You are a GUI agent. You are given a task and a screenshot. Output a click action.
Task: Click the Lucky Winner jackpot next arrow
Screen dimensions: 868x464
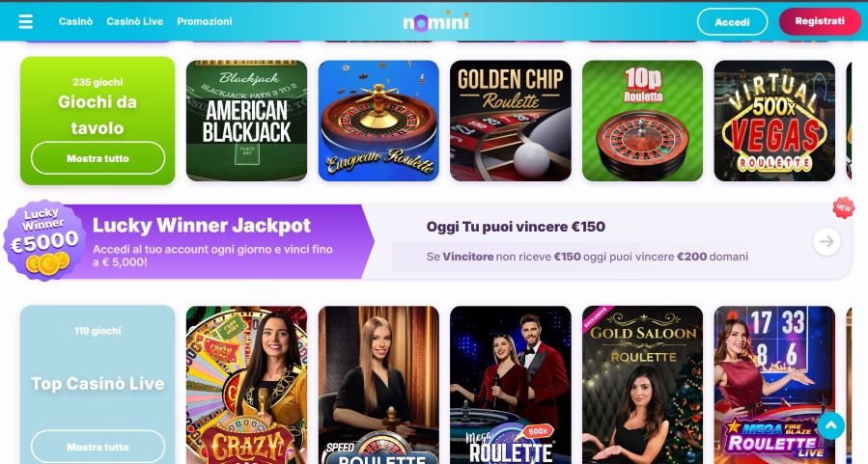(x=826, y=242)
